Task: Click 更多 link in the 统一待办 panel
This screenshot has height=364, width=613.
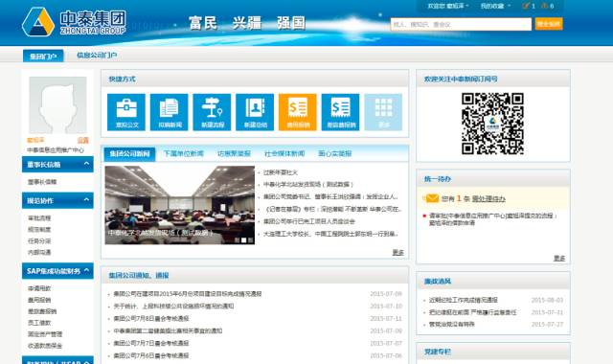Action: coord(559,258)
